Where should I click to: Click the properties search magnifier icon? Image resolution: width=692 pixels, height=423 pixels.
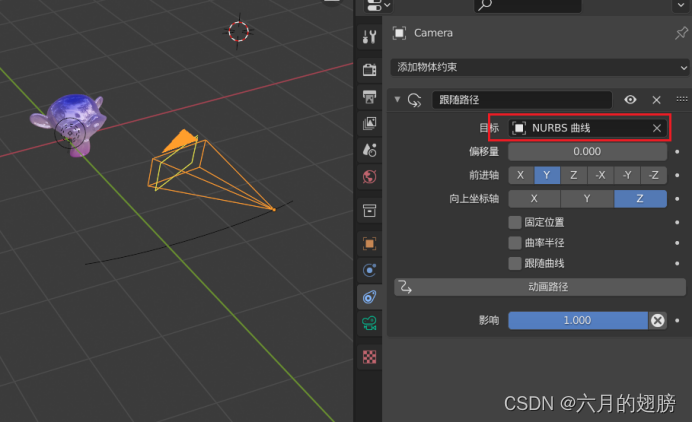pyautogui.click(x=485, y=5)
